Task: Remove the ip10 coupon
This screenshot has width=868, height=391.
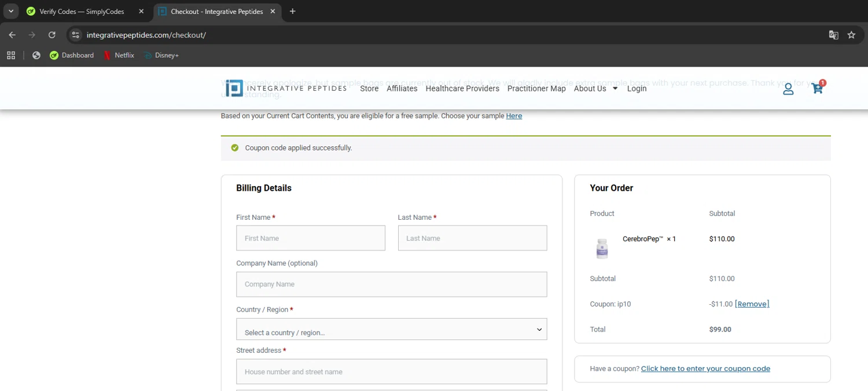Action: [752, 304]
